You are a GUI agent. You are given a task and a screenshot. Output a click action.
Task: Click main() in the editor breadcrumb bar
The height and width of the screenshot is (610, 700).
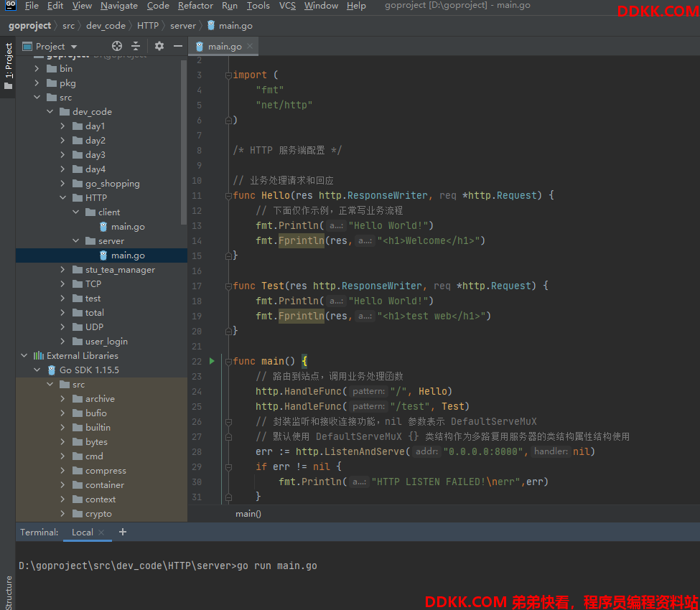pos(248,514)
